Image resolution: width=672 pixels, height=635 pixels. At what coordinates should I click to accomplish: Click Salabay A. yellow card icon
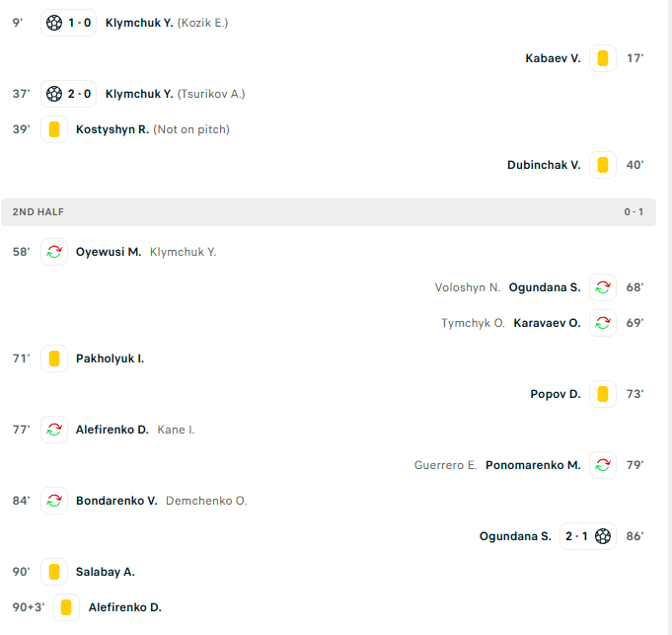(x=54, y=572)
